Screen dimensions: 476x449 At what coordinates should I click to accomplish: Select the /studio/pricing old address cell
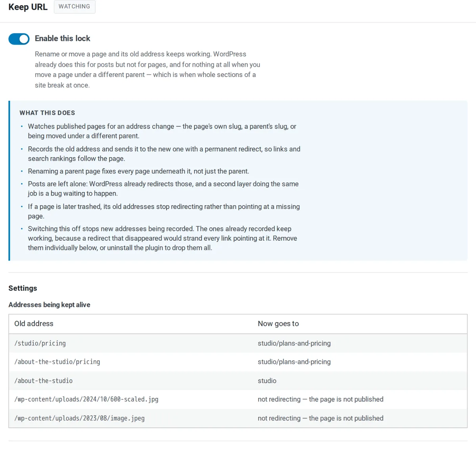click(x=40, y=343)
